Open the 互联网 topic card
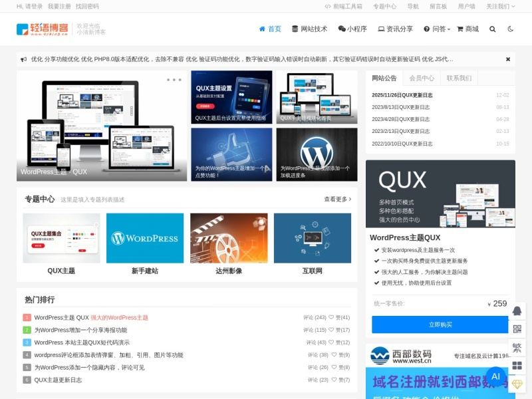 tap(312, 244)
